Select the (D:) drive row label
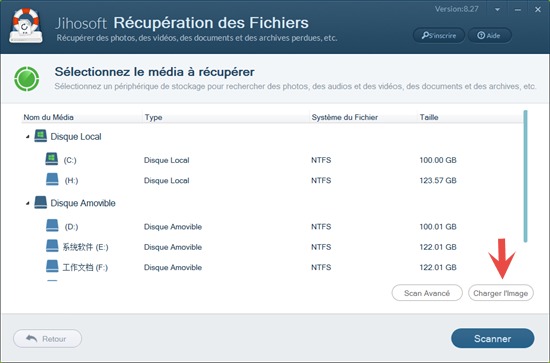 pos(71,227)
